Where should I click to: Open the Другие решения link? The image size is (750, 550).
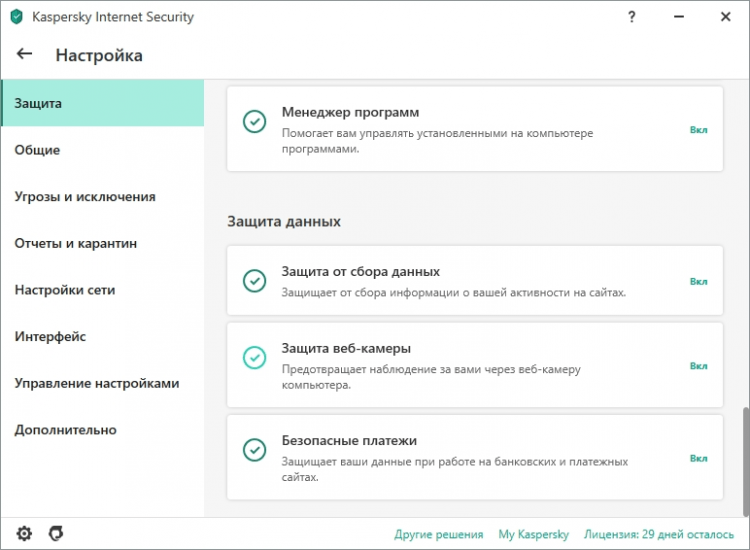click(439, 534)
